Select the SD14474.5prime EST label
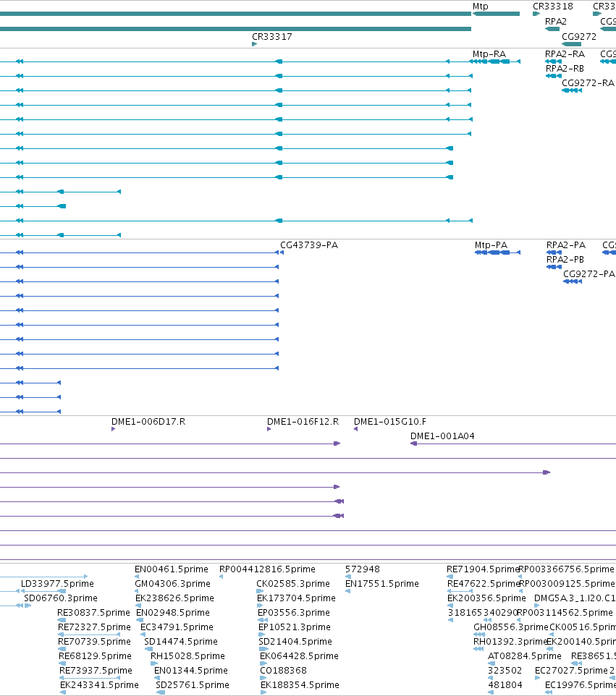 pos(181,642)
